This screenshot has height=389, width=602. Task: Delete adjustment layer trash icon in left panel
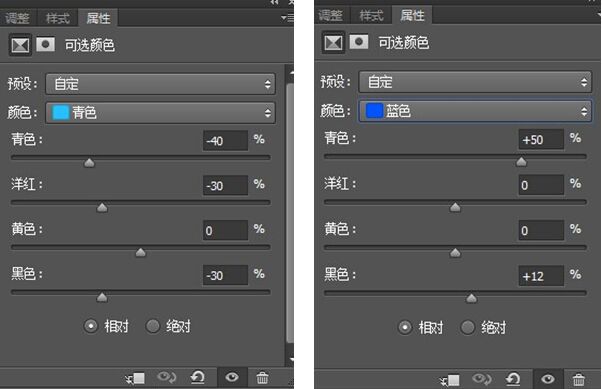[262, 378]
